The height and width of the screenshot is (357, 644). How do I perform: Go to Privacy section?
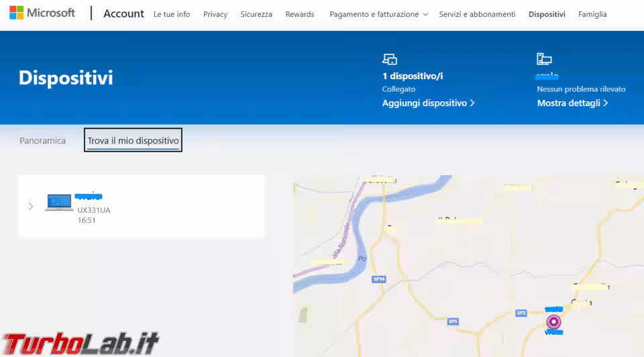coord(215,14)
